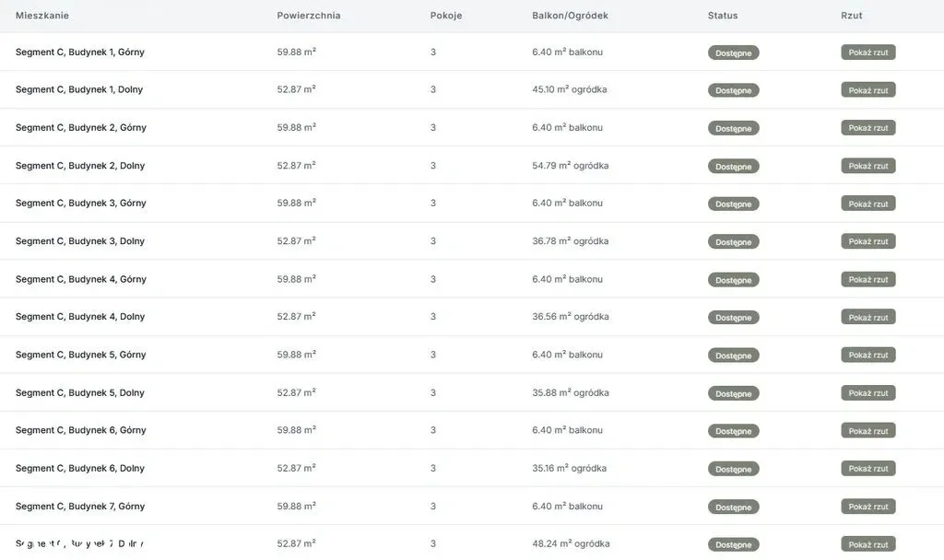Click the 'Mieszkanie' column header

42,16
